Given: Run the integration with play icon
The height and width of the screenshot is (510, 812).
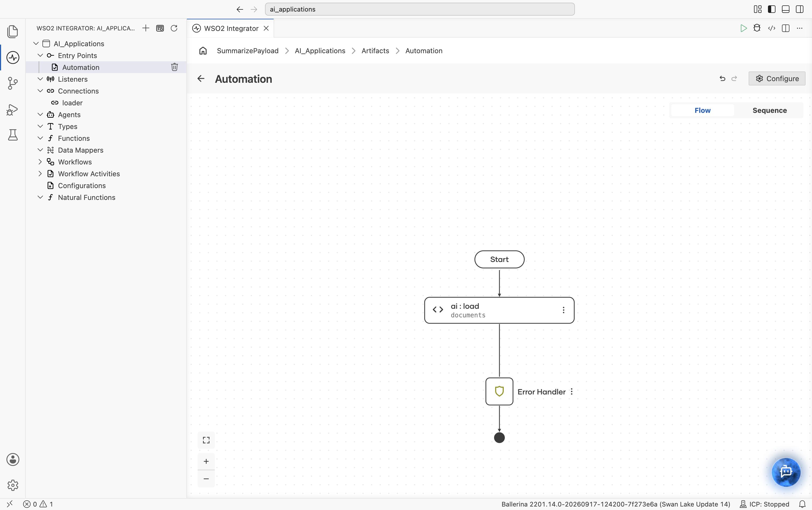Looking at the screenshot, I should pyautogui.click(x=743, y=28).
